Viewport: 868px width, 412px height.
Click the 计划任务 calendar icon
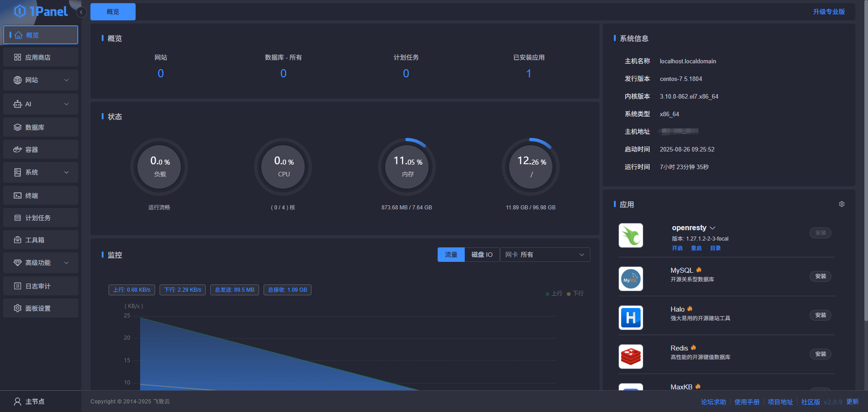click(18, 218)
